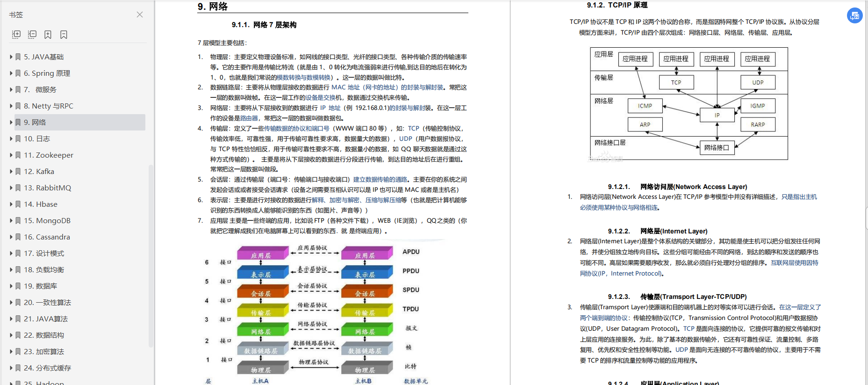Open the 15. MongoDB bookmark

(47, 220)
